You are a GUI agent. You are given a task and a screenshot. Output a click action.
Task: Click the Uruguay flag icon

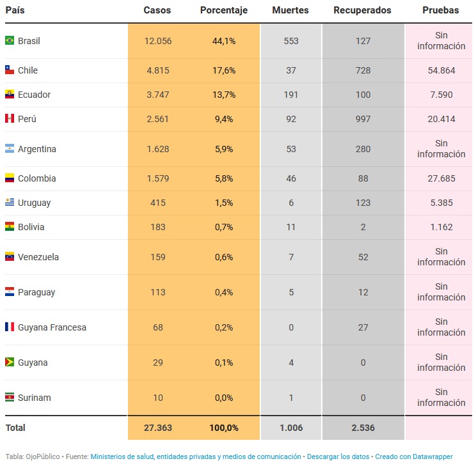point(10,203)
